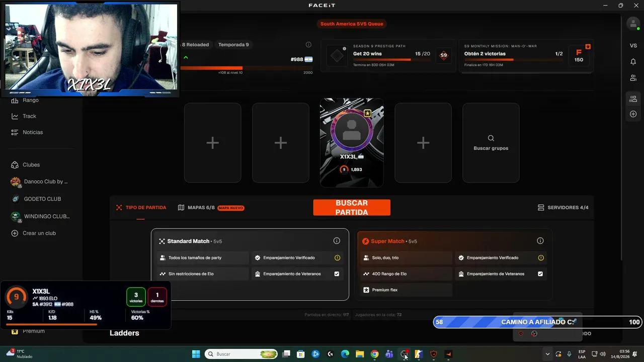Click the Season 9 Prestige Path diamond icon
Viewport: 644px width, 362px height.
337,56
